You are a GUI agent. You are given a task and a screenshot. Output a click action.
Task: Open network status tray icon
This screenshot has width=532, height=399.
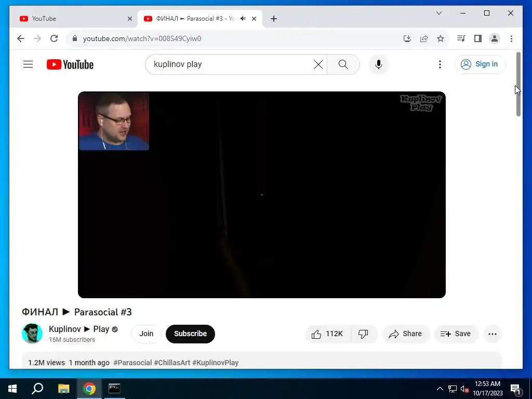pos(453,389)
